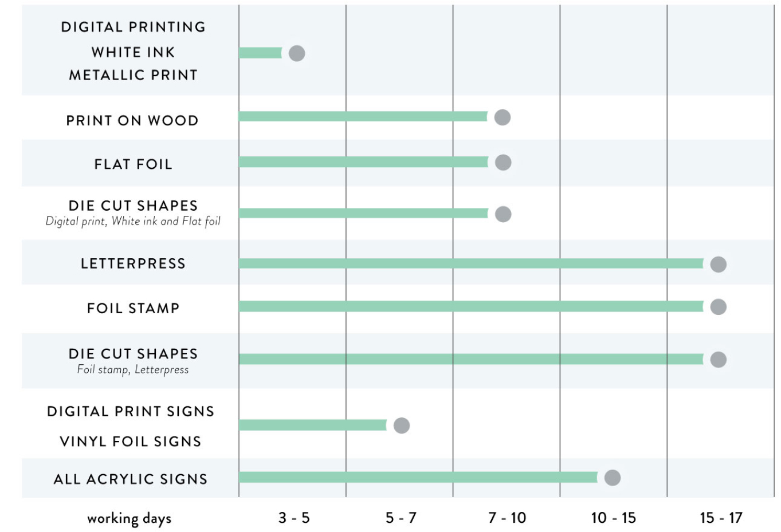Click the "working days" axis caption
Viewport: 781px width, 532px height.
pyautogui.click(x=129, y=519)
